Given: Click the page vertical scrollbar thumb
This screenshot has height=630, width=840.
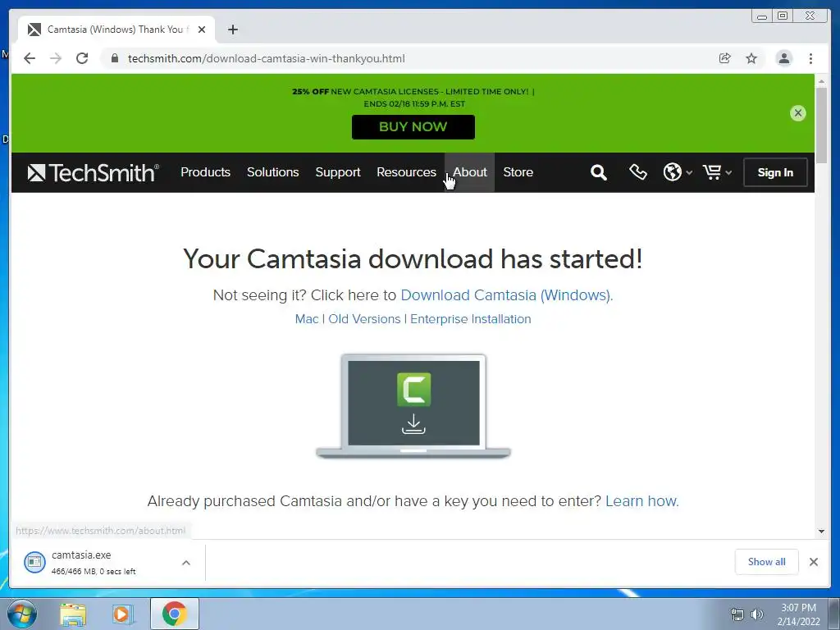Looking at the screenshot, I should (821, 126).
